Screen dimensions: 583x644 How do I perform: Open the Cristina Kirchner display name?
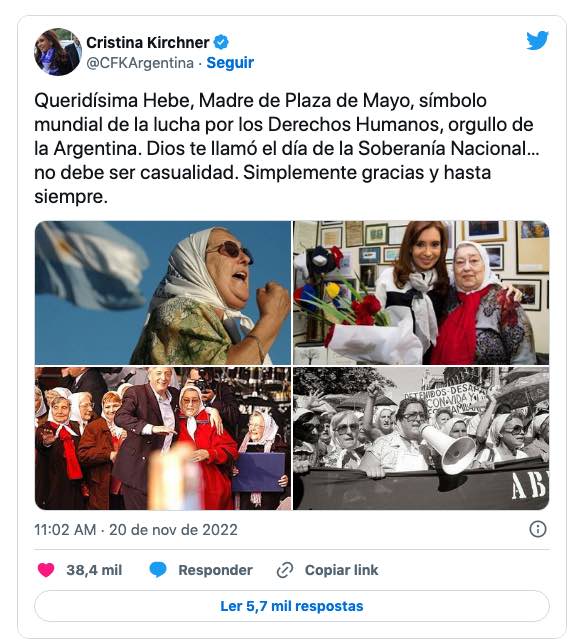[x=147, y=42]
